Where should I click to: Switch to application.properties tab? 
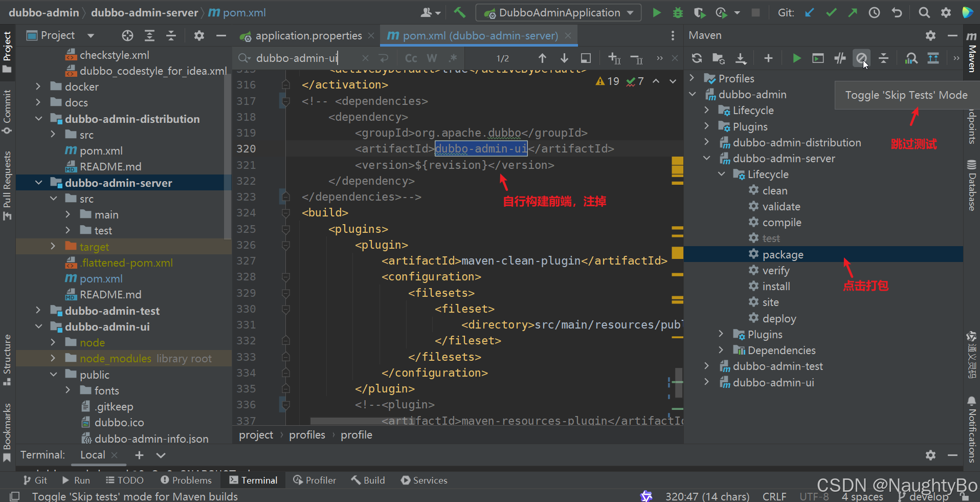tap(307, 36)
